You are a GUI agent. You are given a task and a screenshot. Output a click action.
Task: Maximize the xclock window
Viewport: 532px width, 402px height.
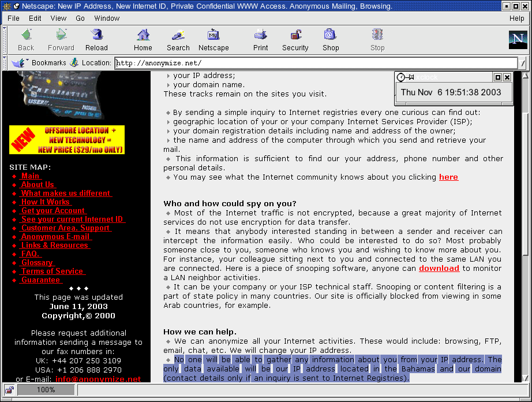[x=498, y=77]
